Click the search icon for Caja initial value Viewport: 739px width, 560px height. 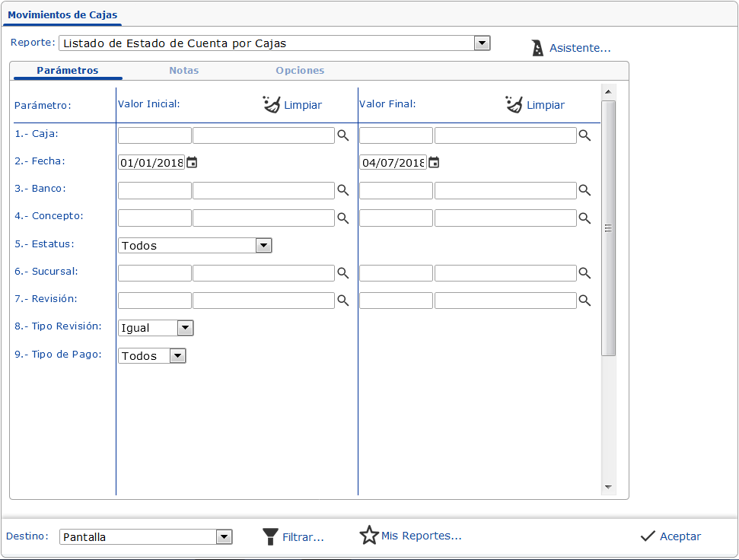[x=343, y=135]
